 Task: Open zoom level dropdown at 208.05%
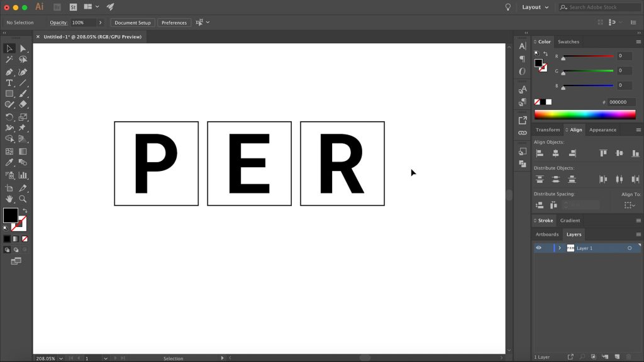click(x=61, y=358)
